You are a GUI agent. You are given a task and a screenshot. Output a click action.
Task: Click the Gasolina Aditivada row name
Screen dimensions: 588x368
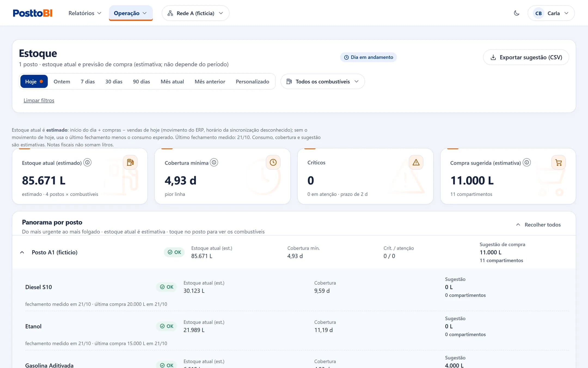click(49, 365)
